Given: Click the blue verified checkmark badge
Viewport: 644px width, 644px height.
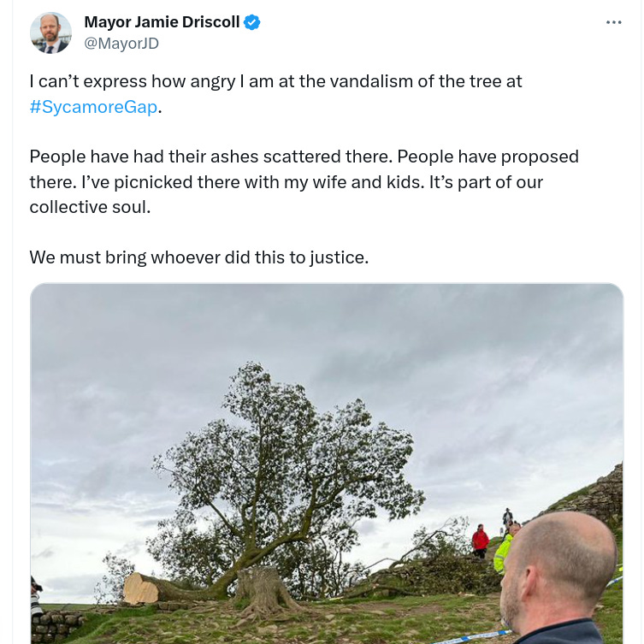Looking at the screenshot, I should (251, 22).
